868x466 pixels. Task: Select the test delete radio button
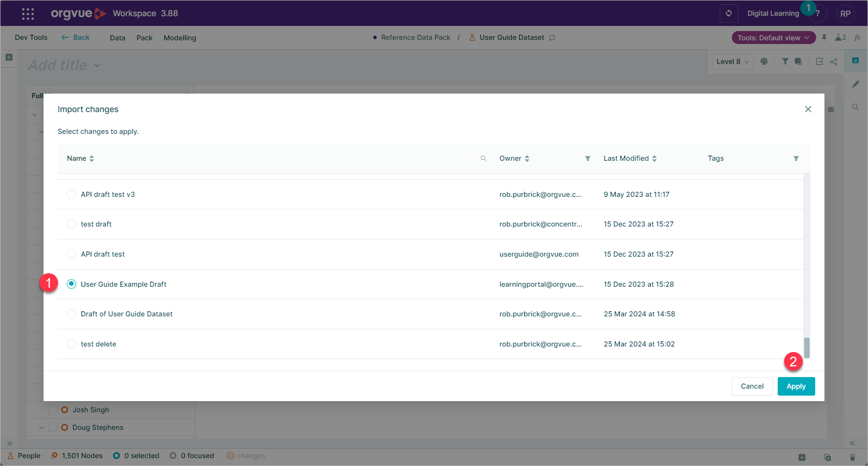[x=71, y=344]
